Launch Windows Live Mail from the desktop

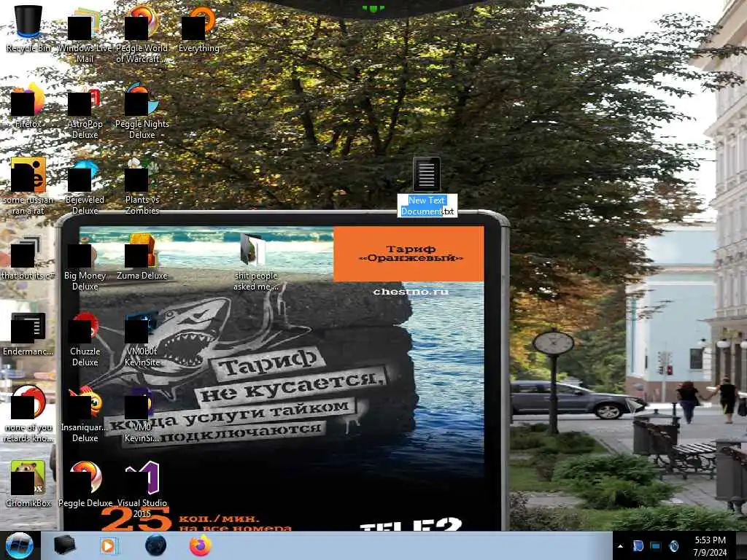point(85,34)
